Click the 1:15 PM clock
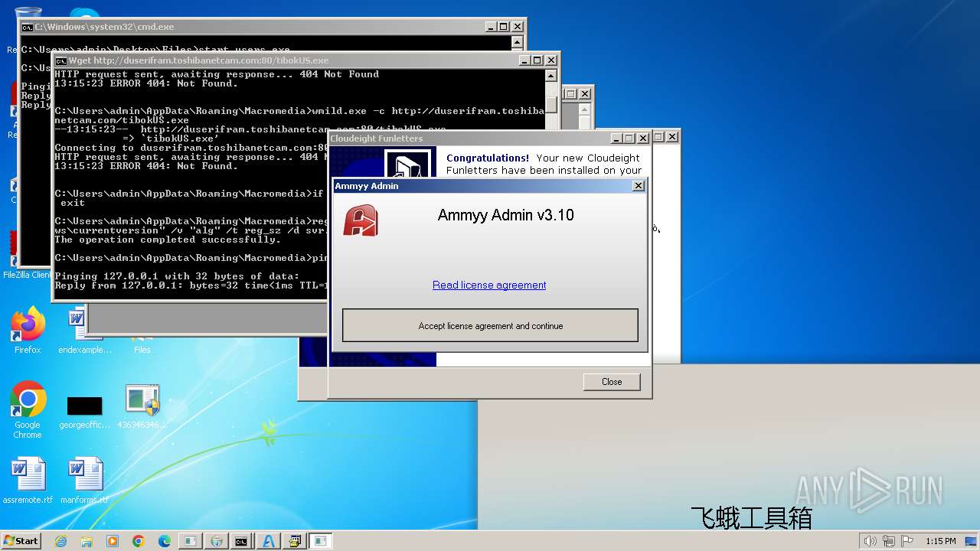 point(940,541)
